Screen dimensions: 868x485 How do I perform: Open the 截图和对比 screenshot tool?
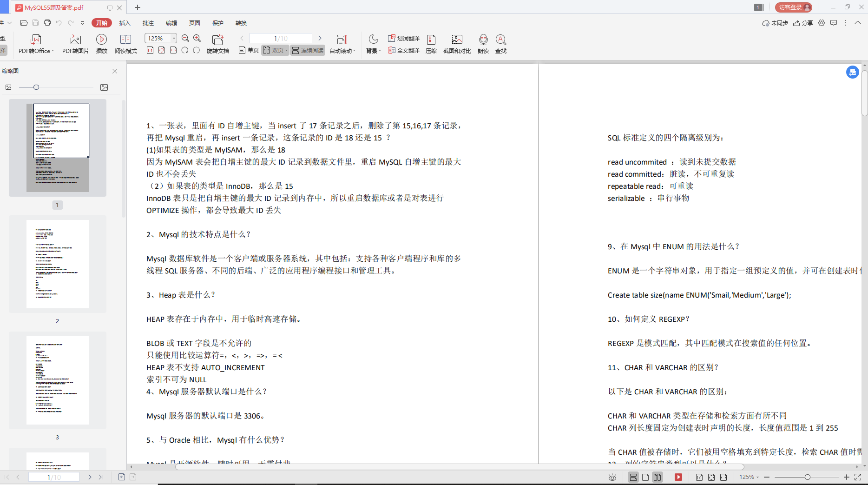456,44
